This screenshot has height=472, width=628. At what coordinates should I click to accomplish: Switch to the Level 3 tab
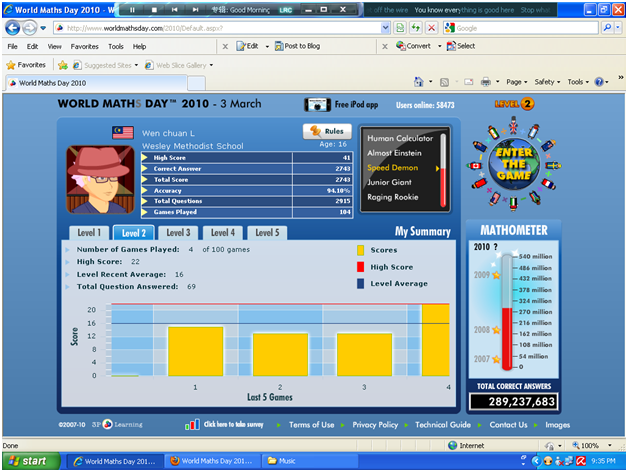click(178, 233)
